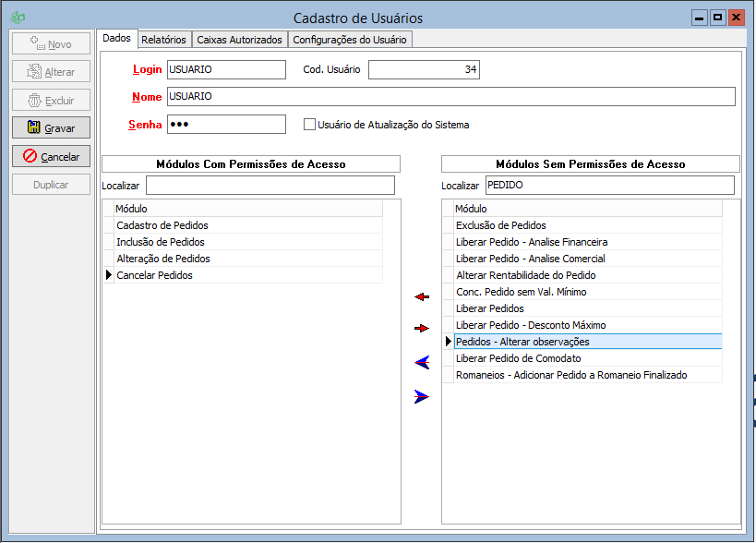Select Cadastro de Pedidos in the permitted list
The image size is (756, 543).
[x=162, y=225]
